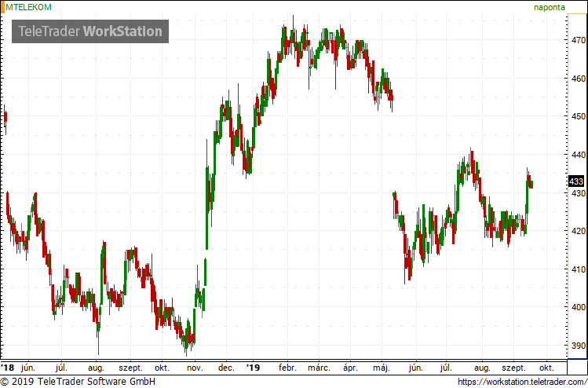
Task: Click the 'nov.' month label
Action: [195, 368]
